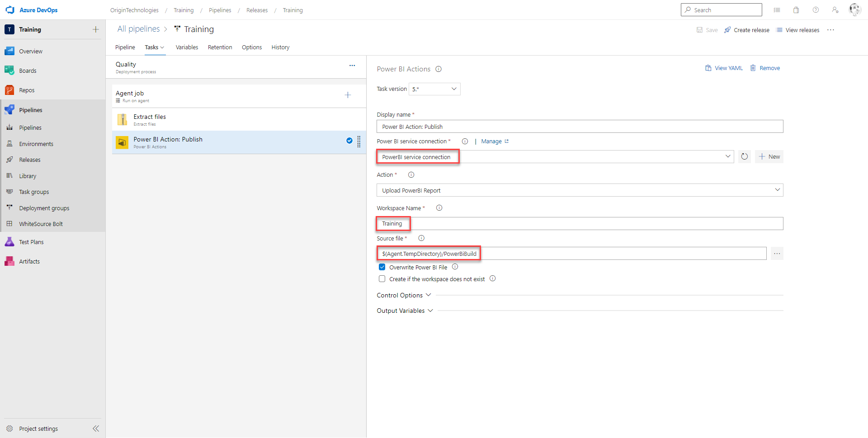Switch to the History tab
The width and height of the screenshot is (868, 438).
click(280, 47)
